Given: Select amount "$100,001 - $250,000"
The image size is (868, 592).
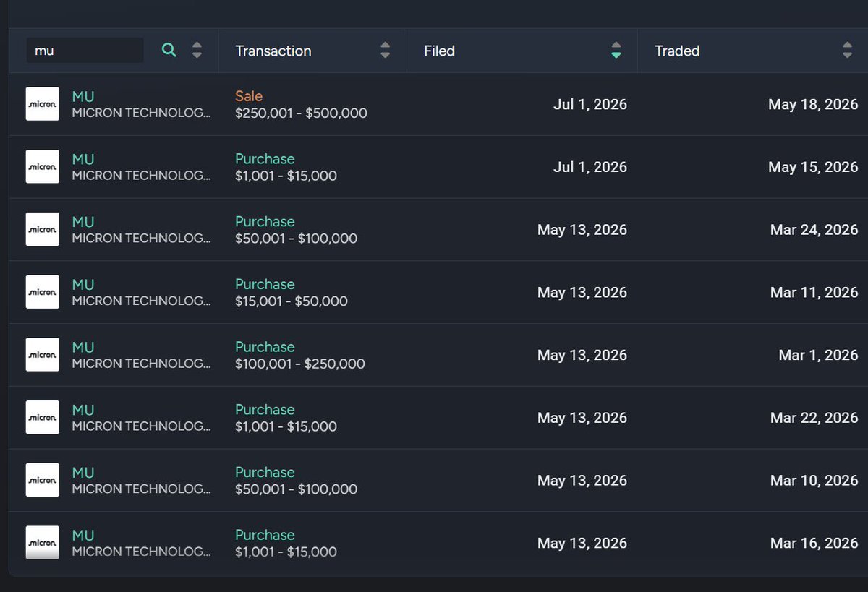Looking at the screenshot, I should (300, 364).
